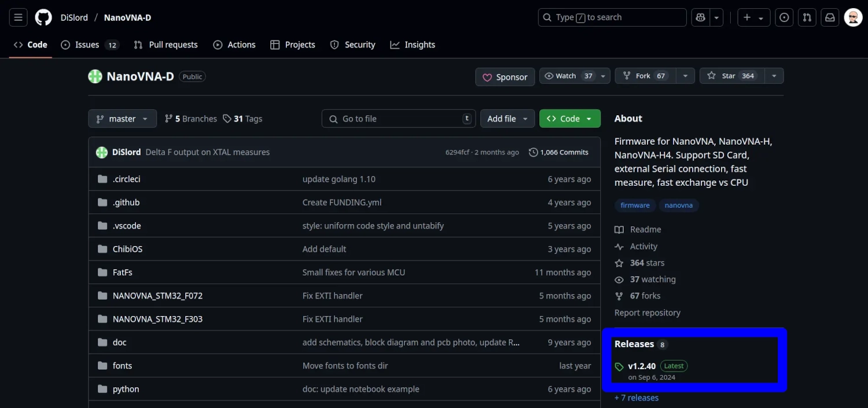
Task: Open 'update golang 1.10' commit message
Action: tap(339, 179)
